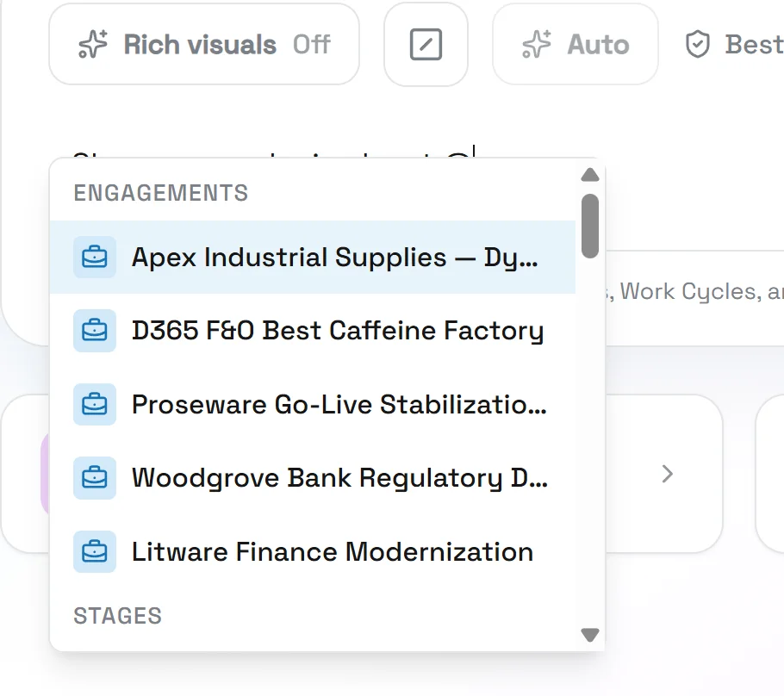Viewport: 784px width, 696px height.
Task: Pick Woodgrove Bank Regulatory engagement
Action: tap(313, 477)
